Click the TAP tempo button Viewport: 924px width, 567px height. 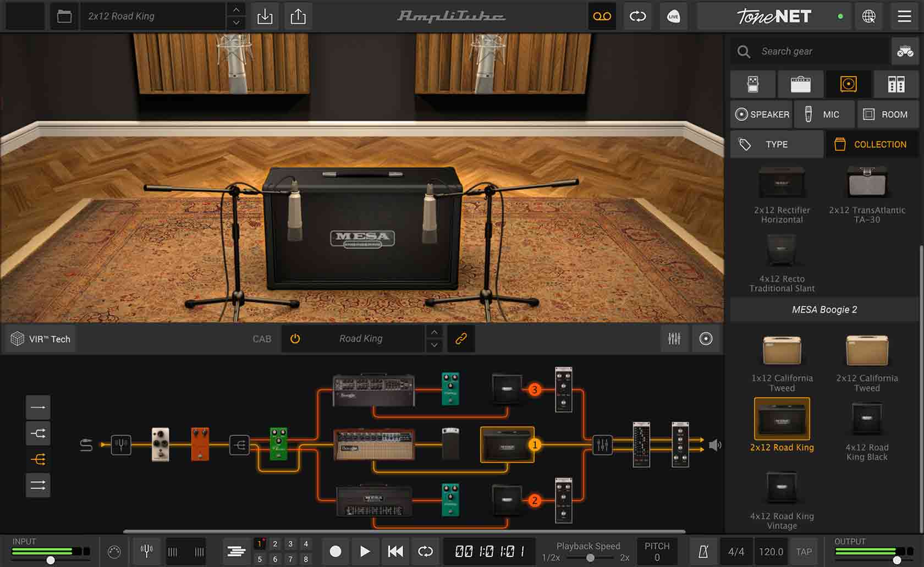click(x=804, y=552)
